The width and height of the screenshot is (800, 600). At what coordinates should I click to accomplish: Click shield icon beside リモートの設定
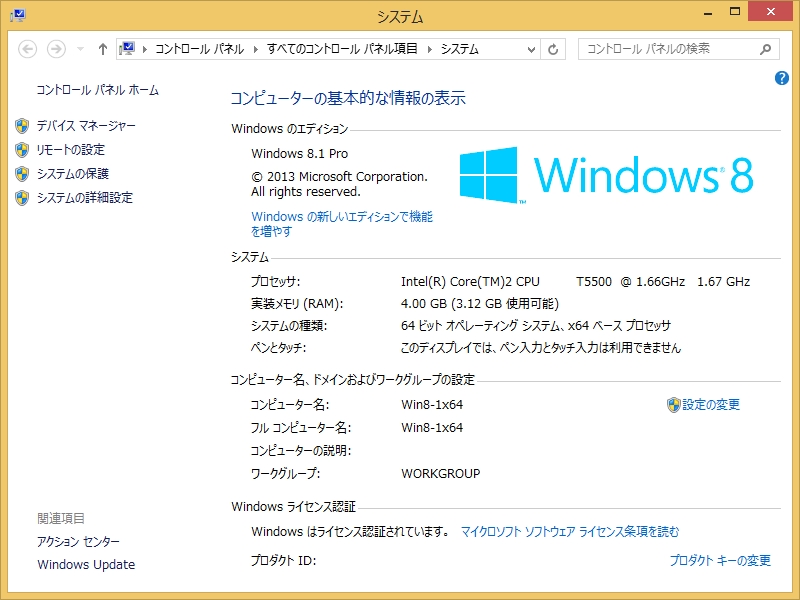(x=22, y=149)
